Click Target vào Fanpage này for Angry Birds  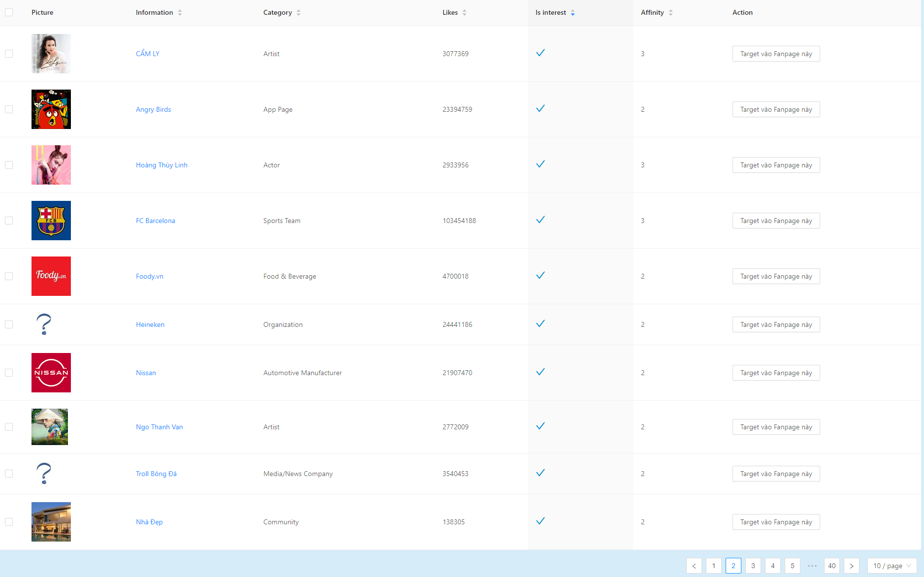776,109
